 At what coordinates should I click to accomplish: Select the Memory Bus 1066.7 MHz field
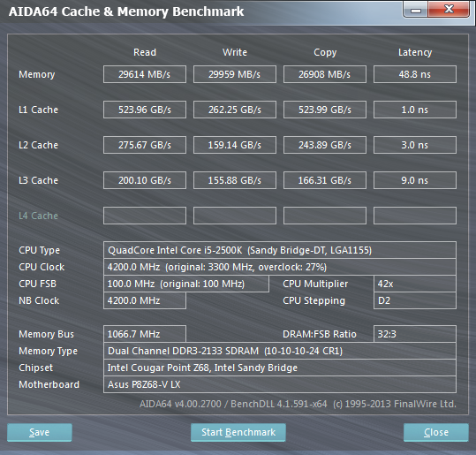145,334
